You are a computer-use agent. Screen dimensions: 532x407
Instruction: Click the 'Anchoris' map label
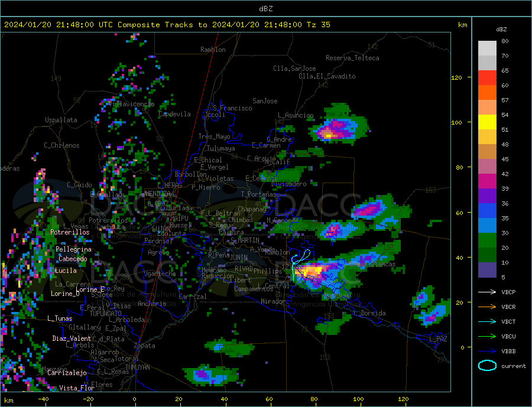[x=153, y=304]
